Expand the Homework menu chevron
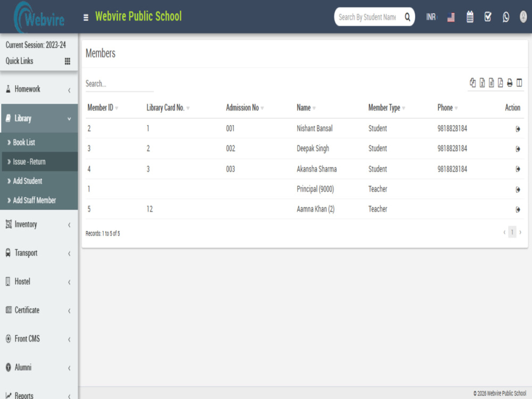 click(x=69, y=90)
